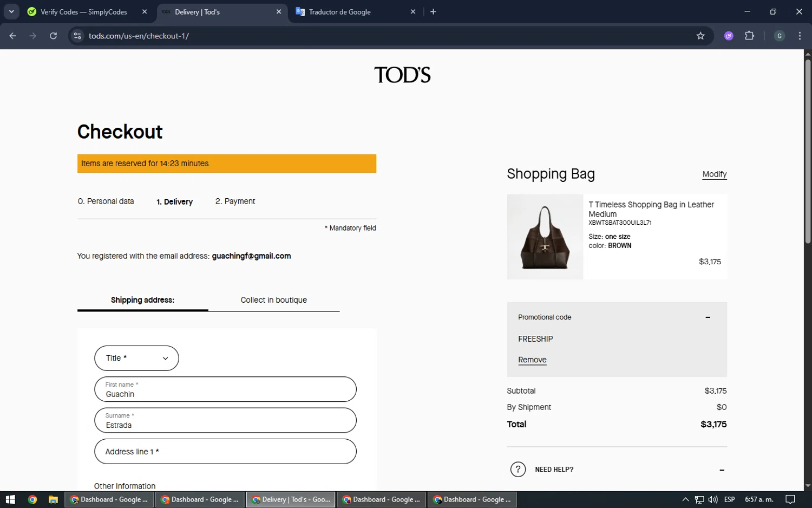Open the Extensions puzzle icon

[x=749, y=36]
